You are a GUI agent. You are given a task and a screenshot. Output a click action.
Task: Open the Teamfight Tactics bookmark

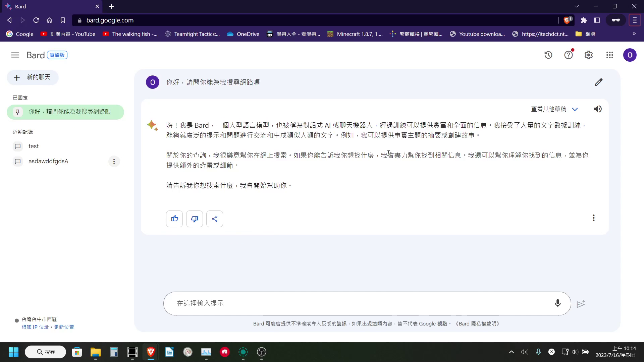192,34
